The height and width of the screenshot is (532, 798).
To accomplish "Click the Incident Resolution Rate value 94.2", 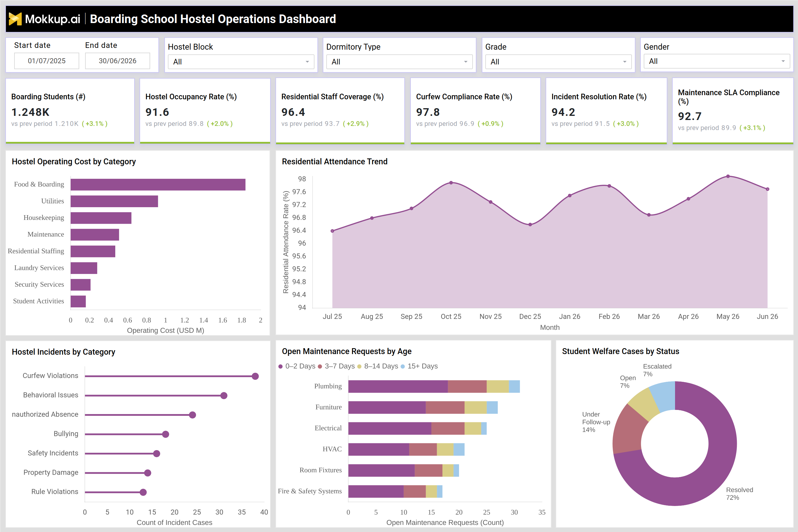I will [563, 112].
